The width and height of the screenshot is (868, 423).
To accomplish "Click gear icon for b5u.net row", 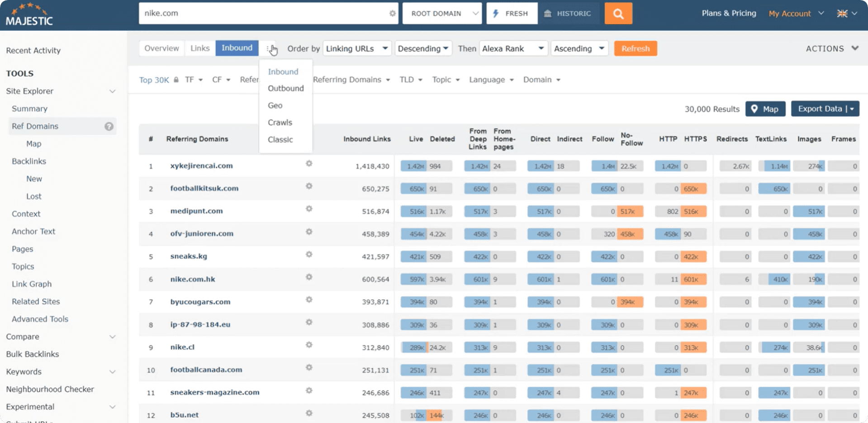I will [x=309, y=413].
